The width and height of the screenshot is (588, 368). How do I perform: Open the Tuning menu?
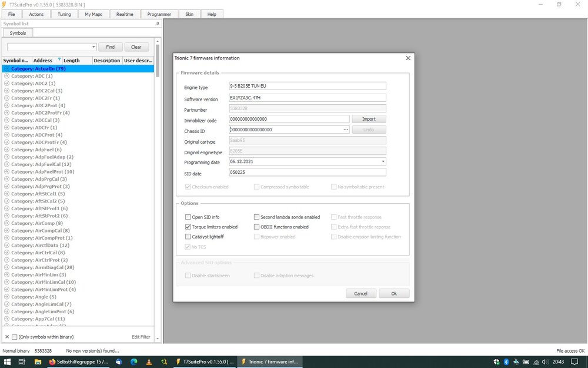coord(64,14)
